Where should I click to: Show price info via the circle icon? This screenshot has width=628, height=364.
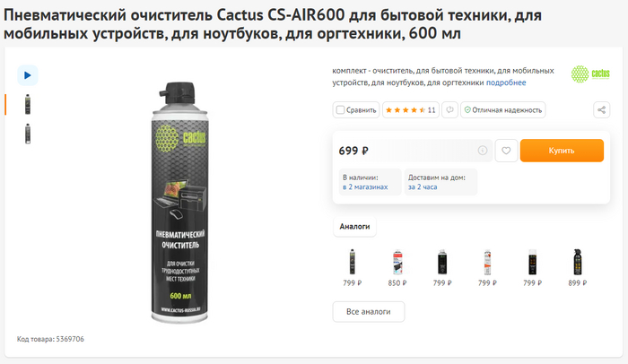[x=483, y=151]
